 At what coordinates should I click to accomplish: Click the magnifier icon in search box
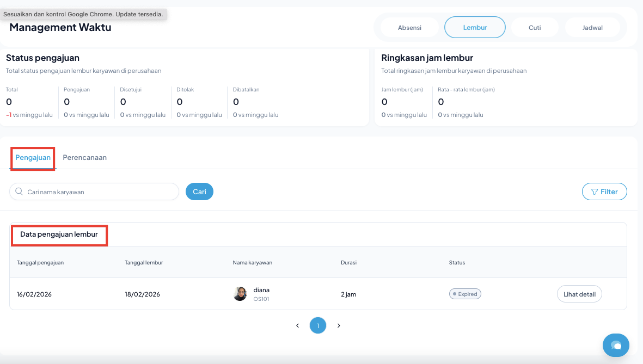coord(19,192)
